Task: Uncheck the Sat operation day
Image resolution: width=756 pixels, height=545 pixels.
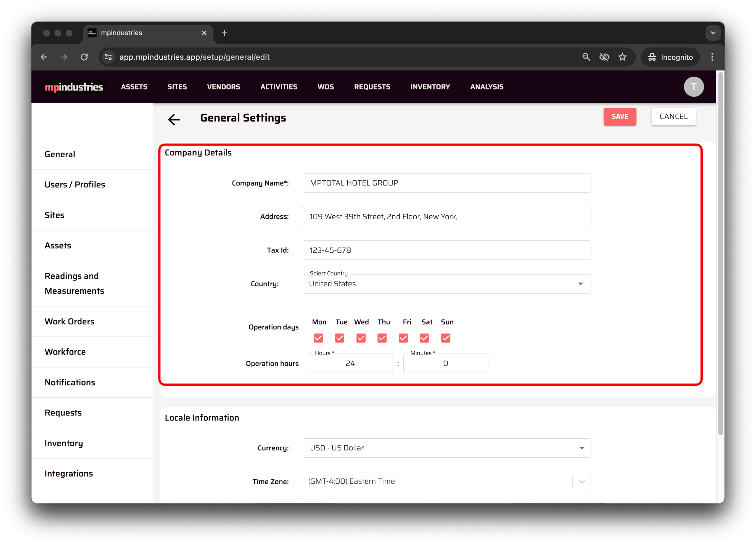Action: coord(424,338)
